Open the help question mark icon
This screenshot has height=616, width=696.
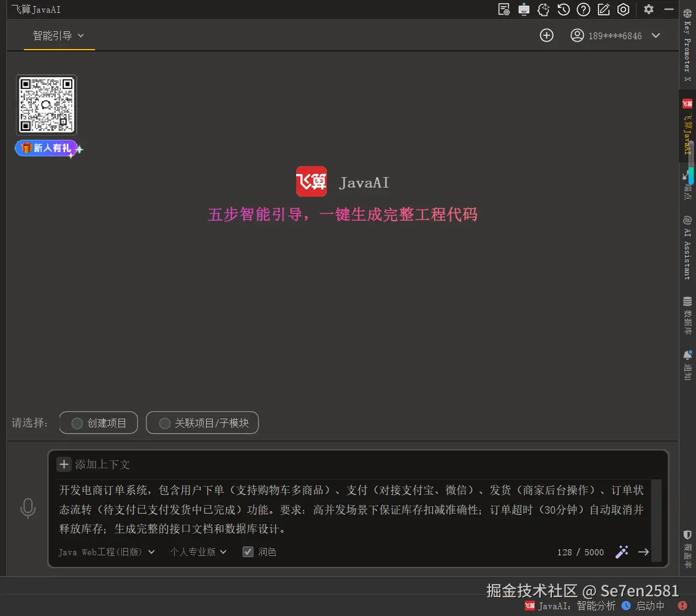pos(583,9)
